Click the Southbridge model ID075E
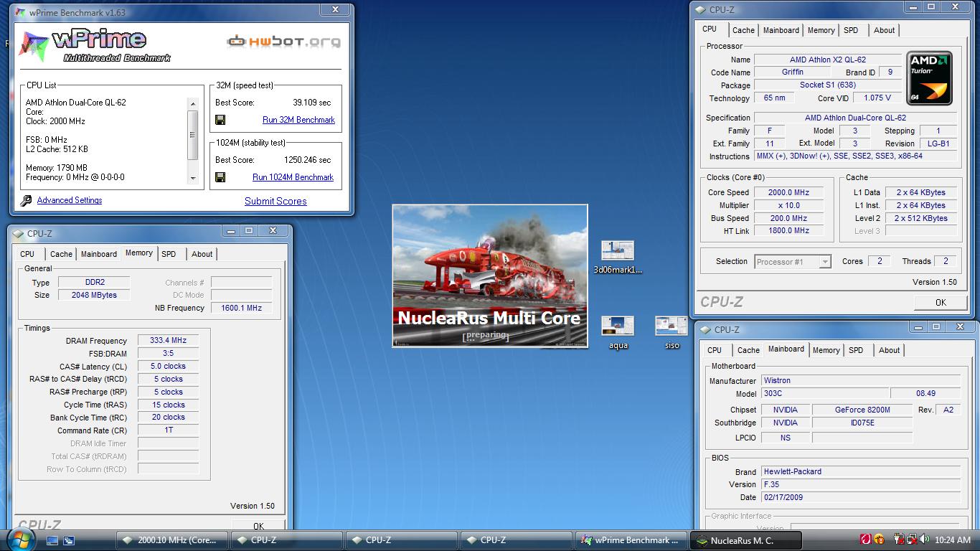This screenshot has height=551, width=980. (862, 423)
